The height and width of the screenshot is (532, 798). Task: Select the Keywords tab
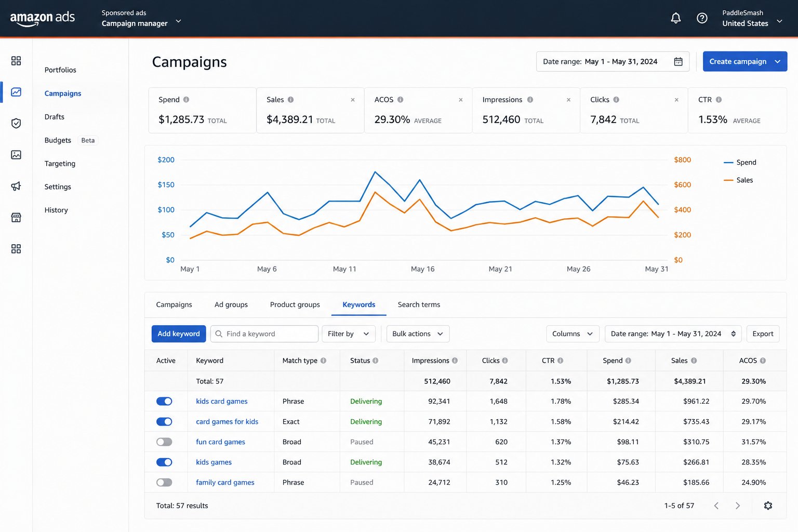[359, 304]
